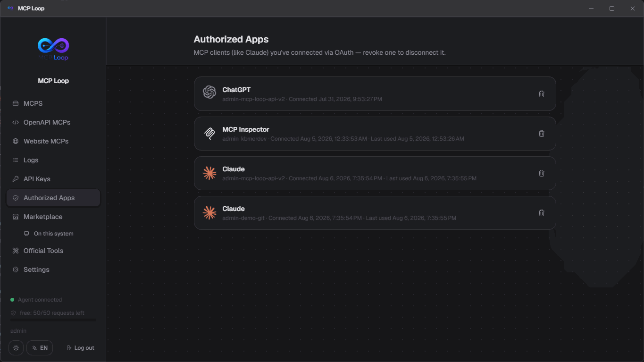Click the MCPS stack icon in the sidebar
The image size is (644, 362).
(x=16, y=103)
